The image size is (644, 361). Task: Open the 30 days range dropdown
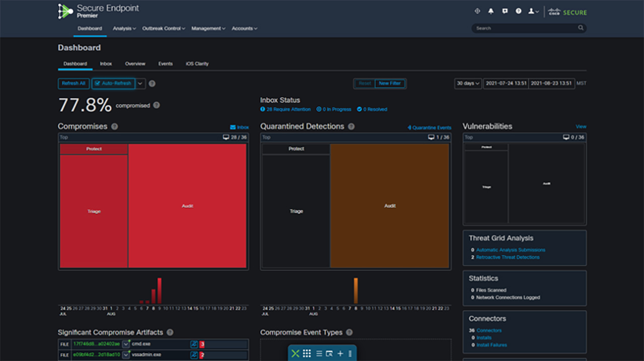click(x=468, y=84)
